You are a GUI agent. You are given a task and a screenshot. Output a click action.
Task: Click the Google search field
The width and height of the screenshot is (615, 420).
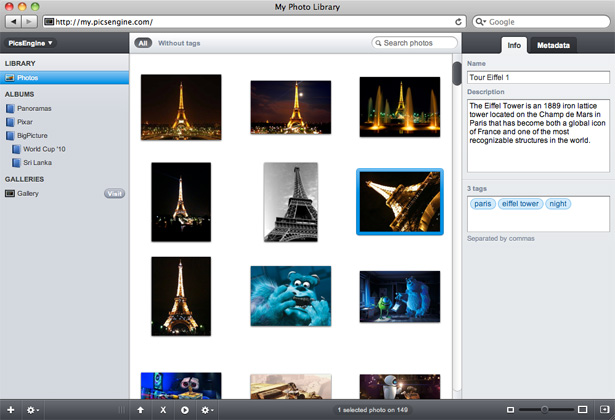[x=541, y=22]
